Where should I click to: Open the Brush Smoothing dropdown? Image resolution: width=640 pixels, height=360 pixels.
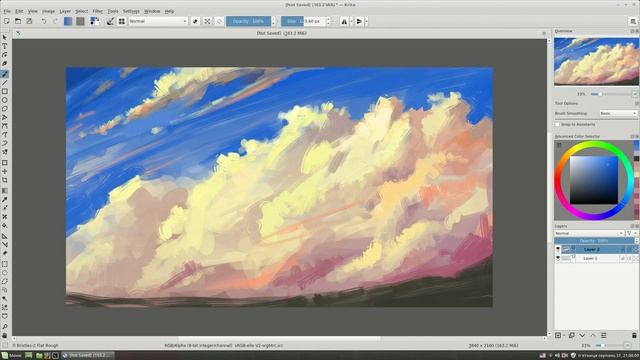[x=618, y=113]
